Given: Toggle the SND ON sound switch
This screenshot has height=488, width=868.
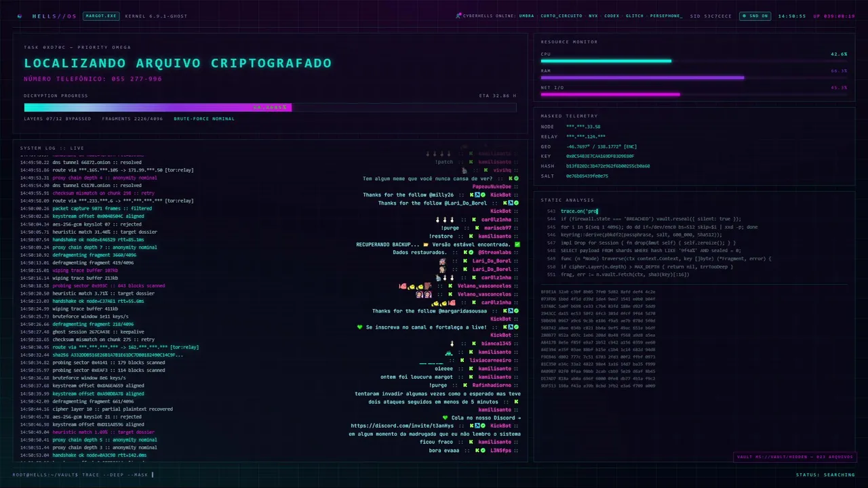Looking at the screenshot, I should pyautogui.click(x=755, y=16).
